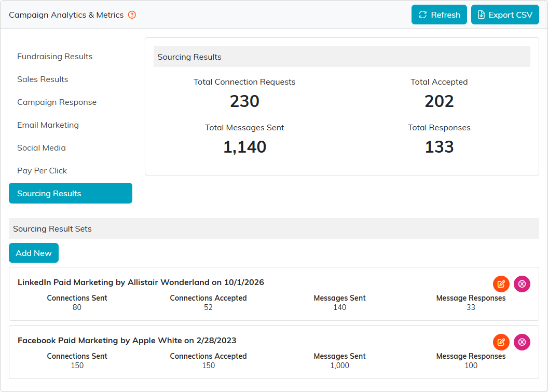The height and width of the screenshot is (392, 548).
Task: Click the LinkedIn Connections Sent value 80
Action: tap(77, 307)
